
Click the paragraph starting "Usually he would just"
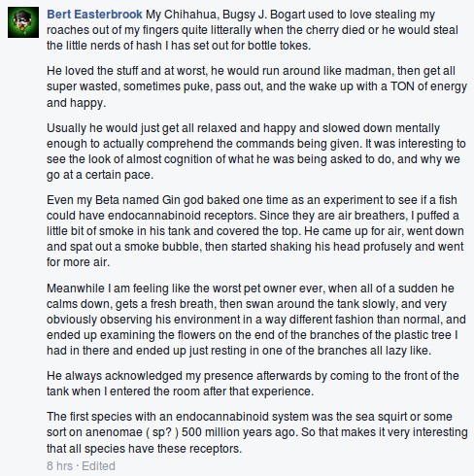click(256, 152)
